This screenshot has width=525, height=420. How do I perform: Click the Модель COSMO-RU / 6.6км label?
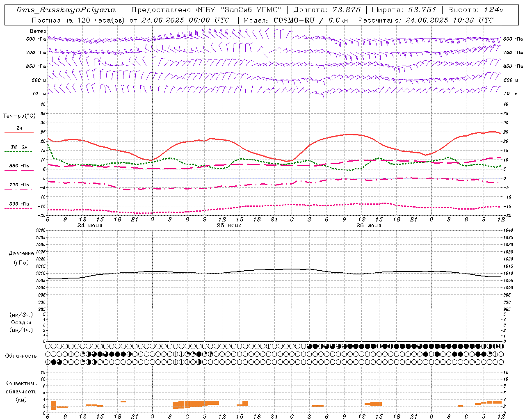coord(295,20)
